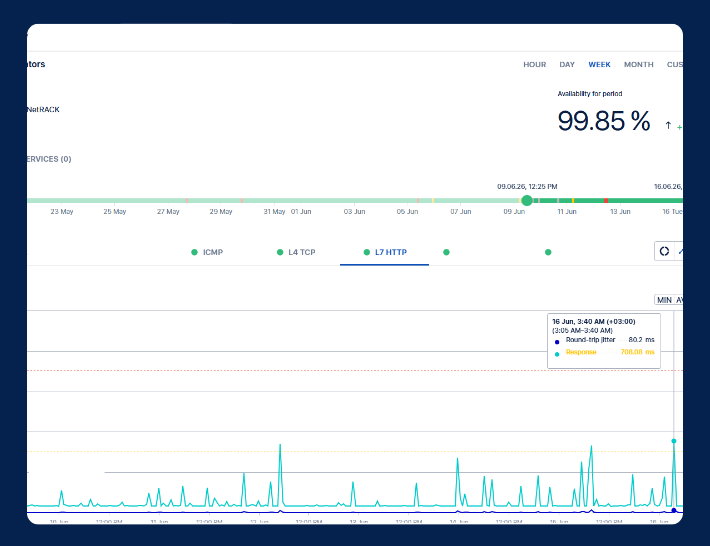The width and height of the screenshot is (710, 546).
Task: Click the yellow segment near 11 Jun on timeline
Action: coord(573,201)
